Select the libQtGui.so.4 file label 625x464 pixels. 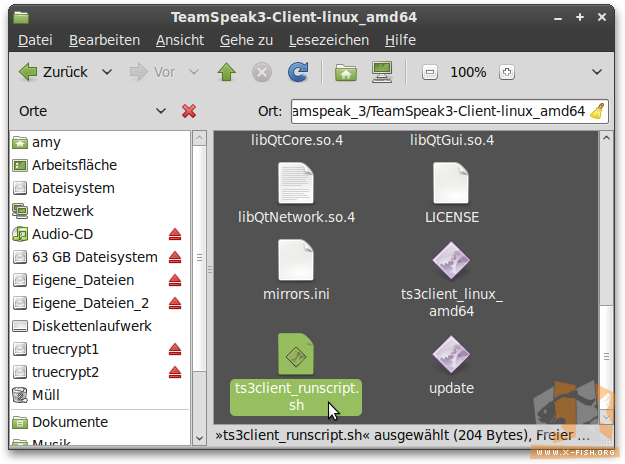[452, 140]
